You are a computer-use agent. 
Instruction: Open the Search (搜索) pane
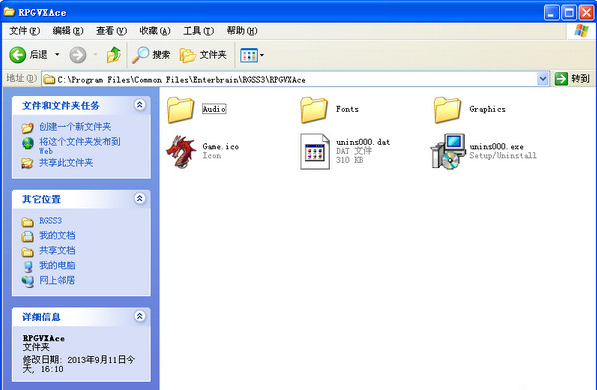(151, 55)
